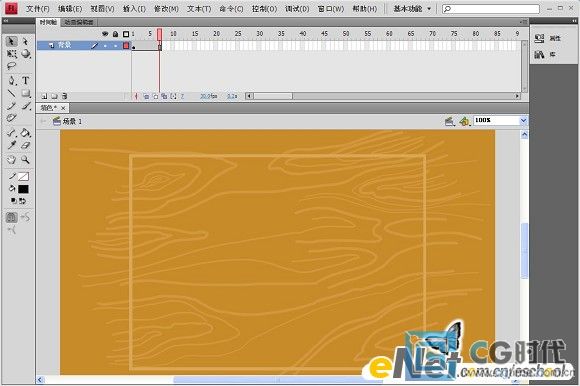Switch to the 时间轴 timeline tab
The width and height of the screenshot is (580, 386).
click(x=48, y=22)
